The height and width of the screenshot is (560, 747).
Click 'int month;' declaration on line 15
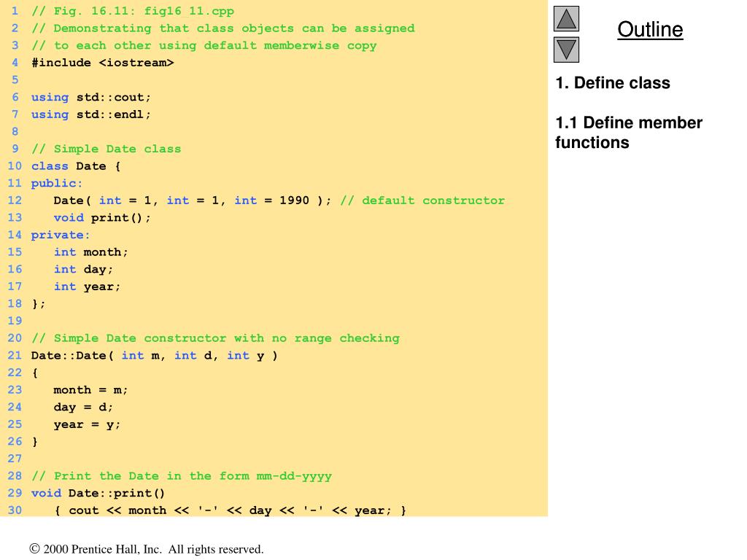click(x=90, y=252)
